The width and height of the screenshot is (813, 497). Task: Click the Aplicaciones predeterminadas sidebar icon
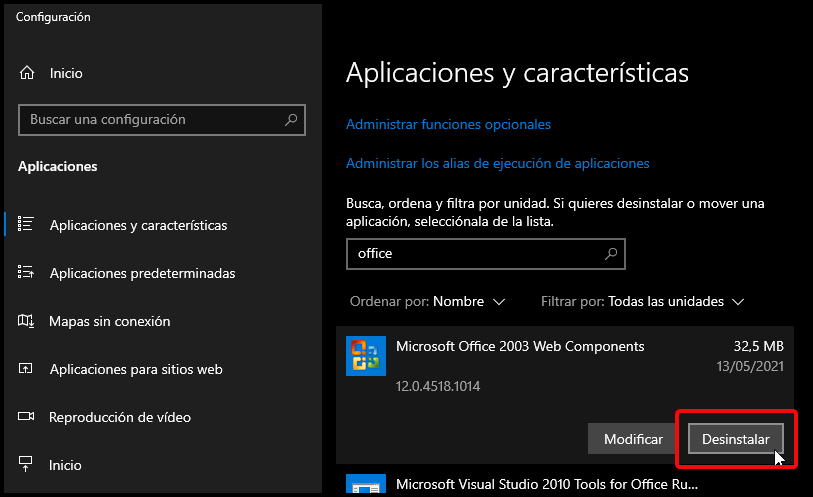(x=25, y=272)
